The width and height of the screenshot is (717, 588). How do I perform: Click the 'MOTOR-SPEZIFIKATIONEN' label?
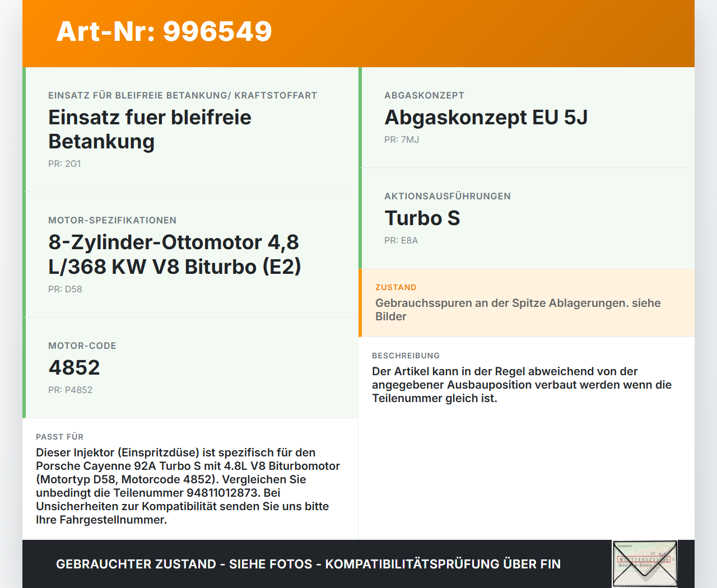(x=113, y=221)
